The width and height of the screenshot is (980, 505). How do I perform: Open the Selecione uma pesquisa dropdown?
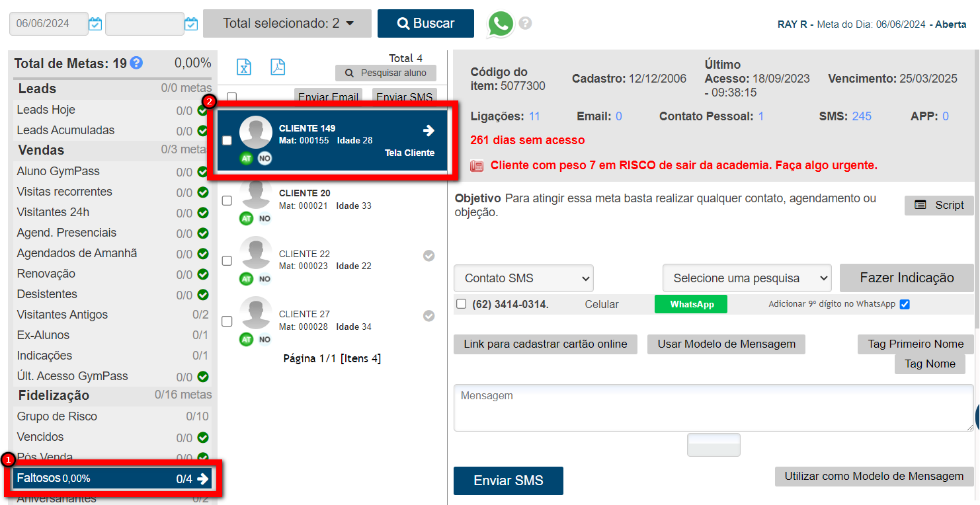pyautogui.click(x=746, y=278)
